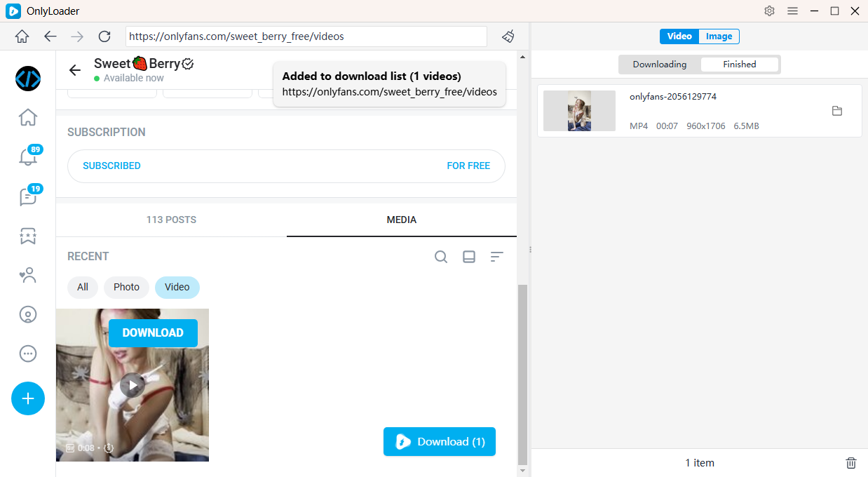Click the RECENT label

[88, 257]
